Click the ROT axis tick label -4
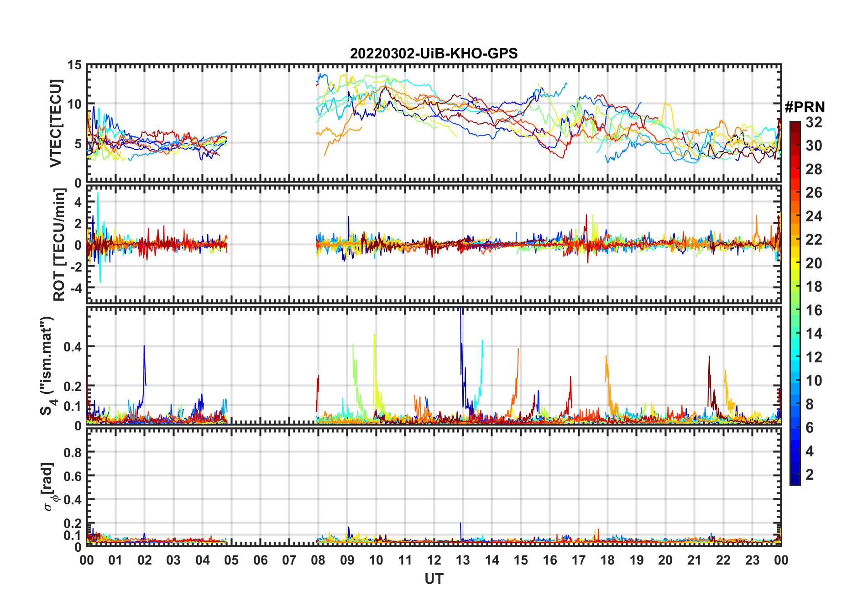Screen dimensions: 868x607 76,288
